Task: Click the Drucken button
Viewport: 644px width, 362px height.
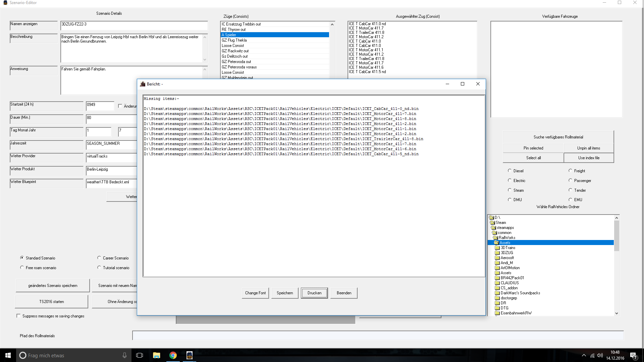Action: pyautogui.click(x=314, y=293)
